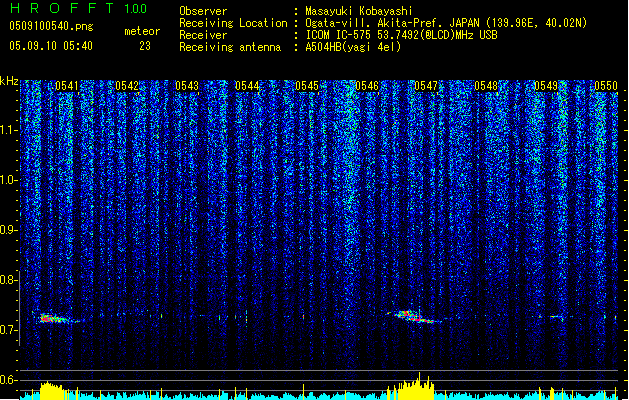This screenshot has width=629, height=400.
Task: Click the 0546 time marker
Action: (367, 86)
